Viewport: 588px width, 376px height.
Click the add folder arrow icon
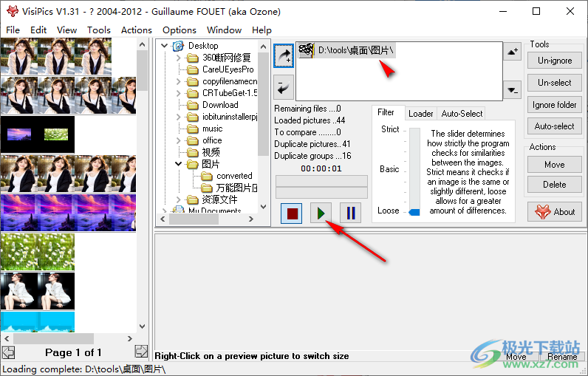[x=284, y=55]
